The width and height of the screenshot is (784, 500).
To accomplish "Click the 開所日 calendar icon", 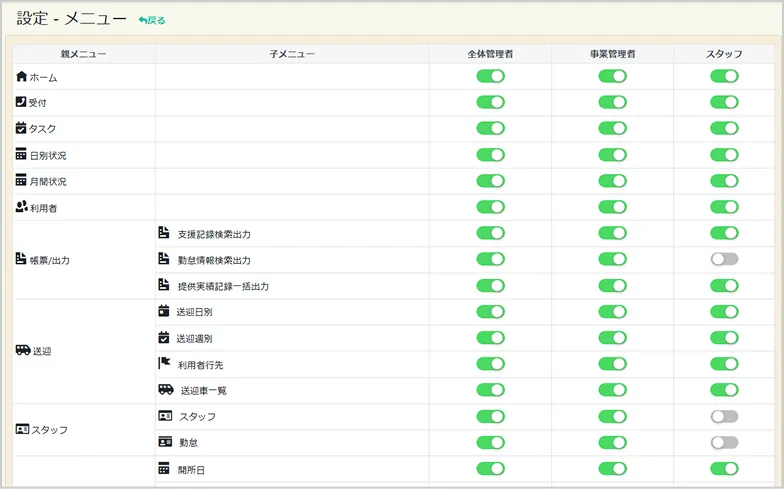I will (x=164, y=468).
